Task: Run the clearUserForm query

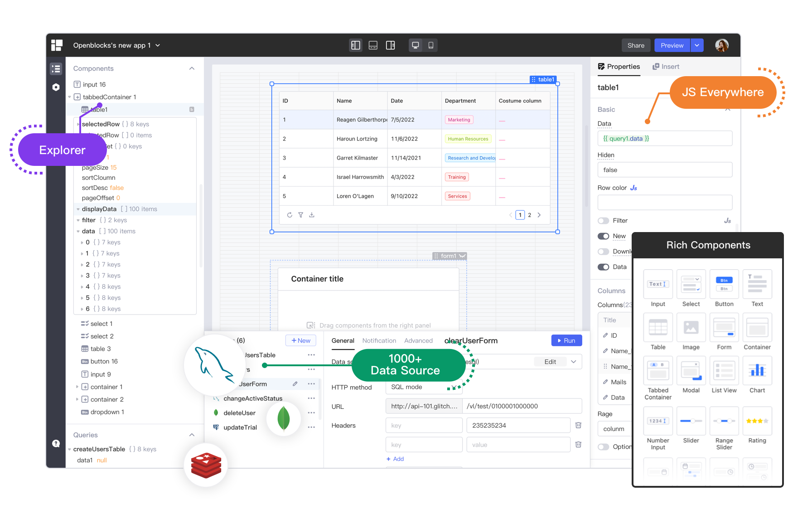Action: tap(566, 340)
